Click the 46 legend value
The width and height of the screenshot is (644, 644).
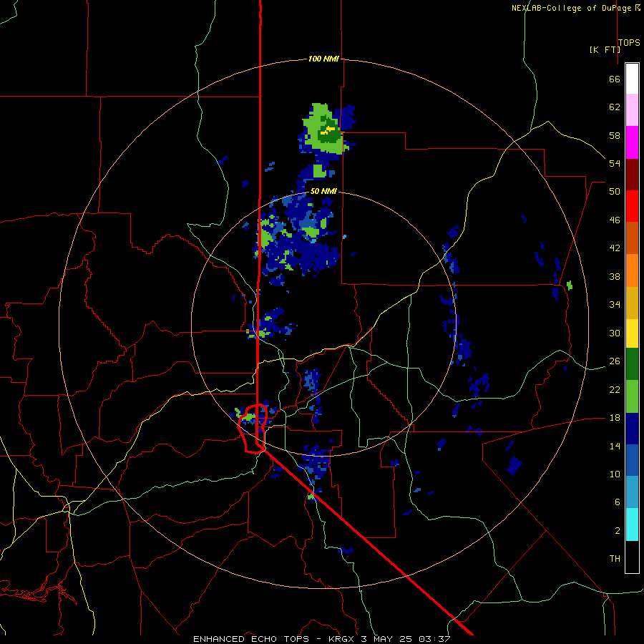coord(615,220)
